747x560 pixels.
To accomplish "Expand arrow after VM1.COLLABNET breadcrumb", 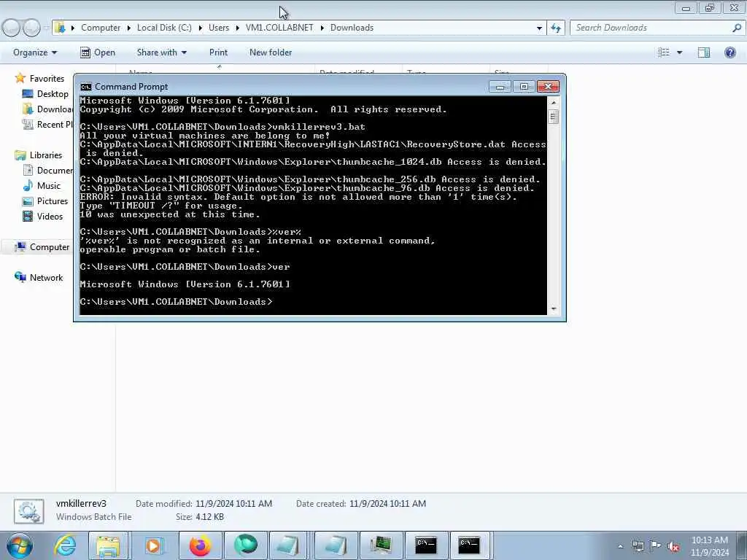I will (x=322, y=28).
